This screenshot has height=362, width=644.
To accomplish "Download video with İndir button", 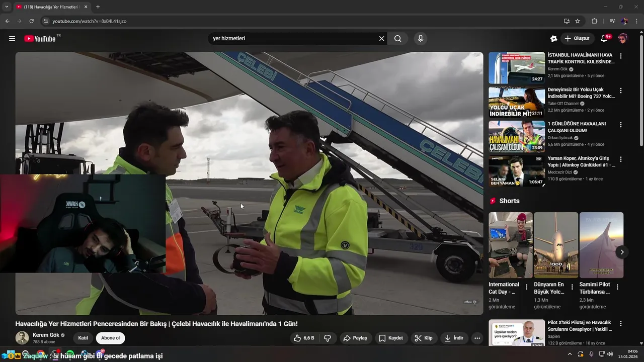I will 454,338.
